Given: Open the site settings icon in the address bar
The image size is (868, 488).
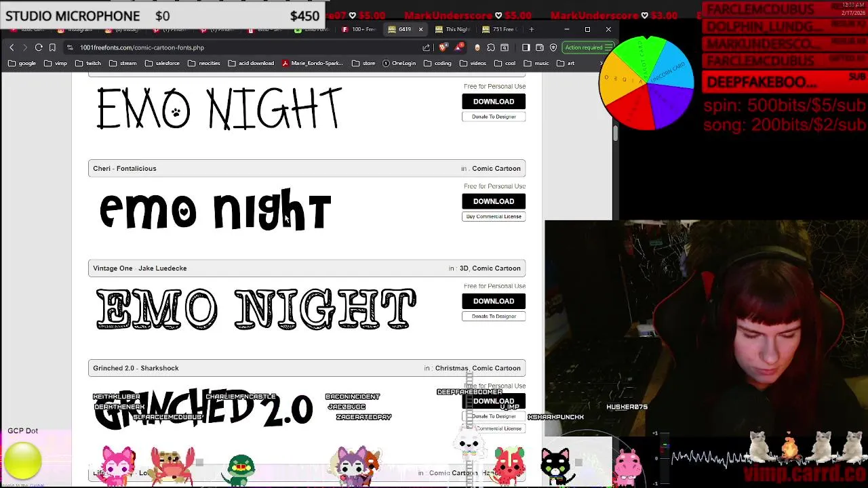Looking at the screenshot, I should point(70,47).
